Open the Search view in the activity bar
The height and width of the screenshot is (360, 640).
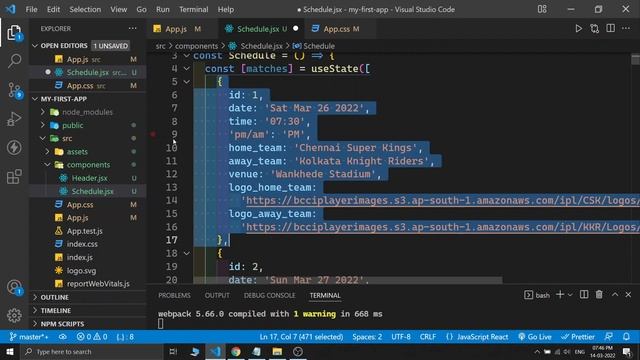coord(14,61)
